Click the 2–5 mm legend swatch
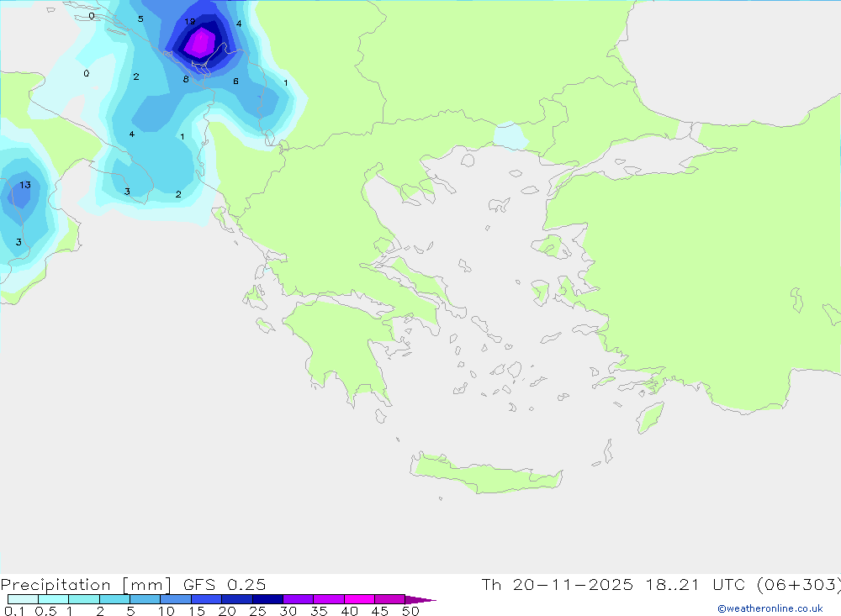841x616 pixels. tap(114, 599)
